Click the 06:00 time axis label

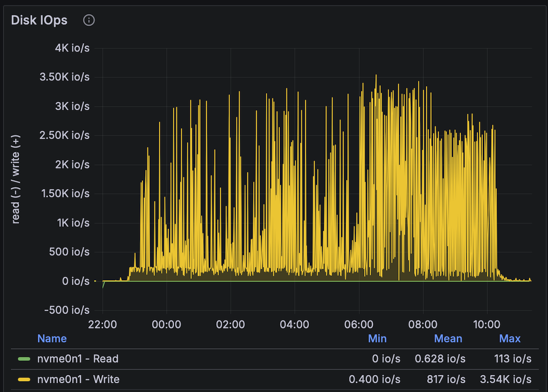click(x=359, y=324)
